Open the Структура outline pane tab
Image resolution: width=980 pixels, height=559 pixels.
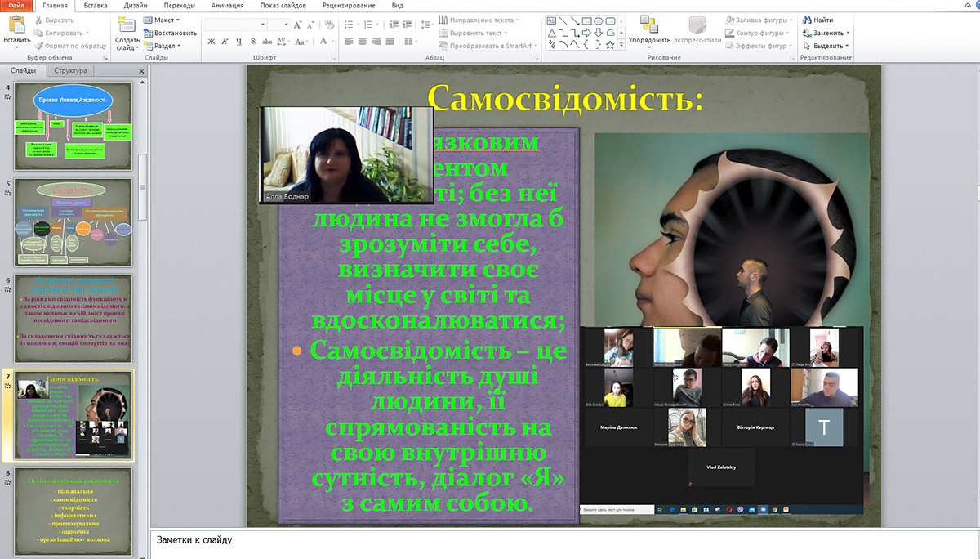[70, 71]
